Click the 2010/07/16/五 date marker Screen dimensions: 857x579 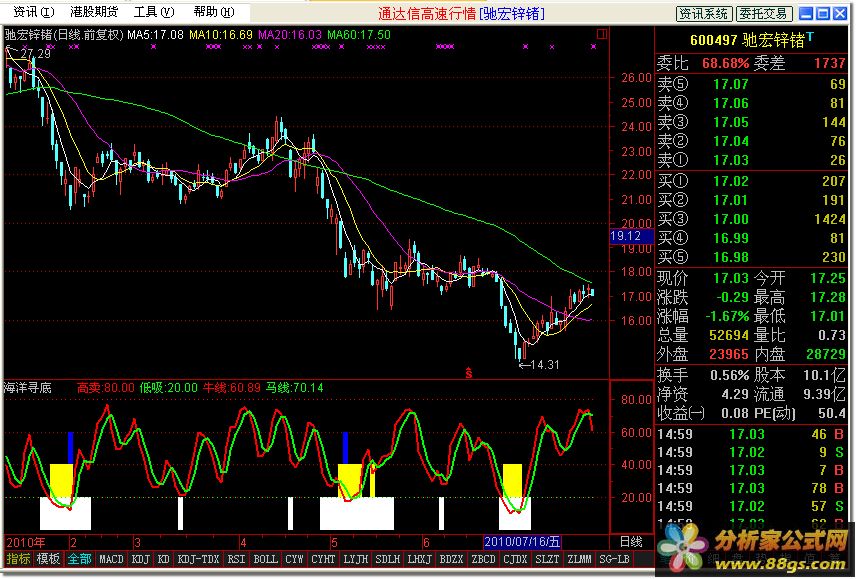click(522, 542)
